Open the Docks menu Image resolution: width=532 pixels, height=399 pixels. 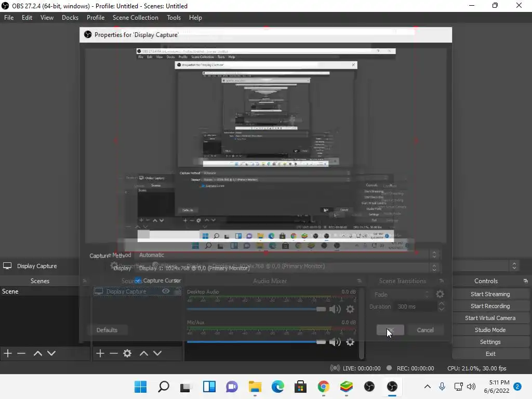point(70,18)
